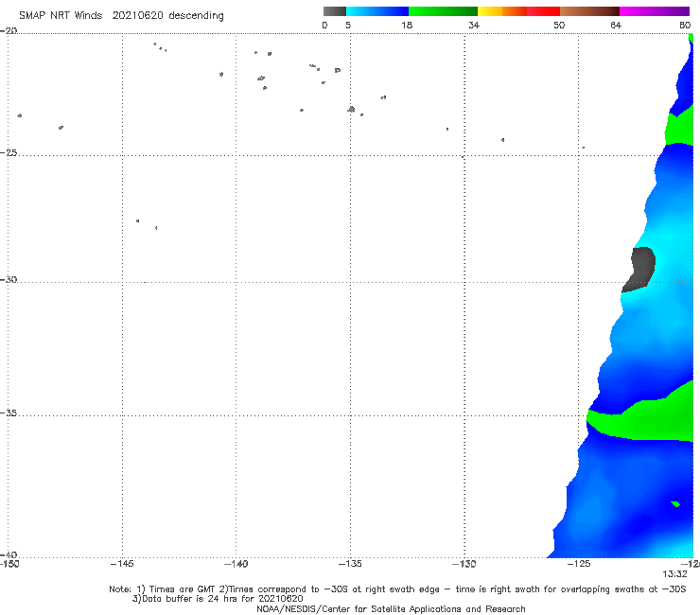Click the '34' color scale label
The image size is (700, 615).
coord(474,26)
